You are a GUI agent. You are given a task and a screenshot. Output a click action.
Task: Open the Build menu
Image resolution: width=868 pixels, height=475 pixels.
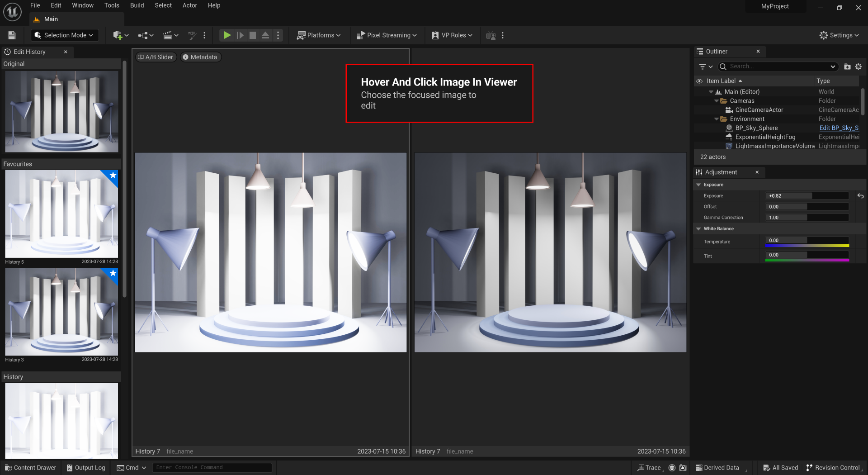point(137,5)
